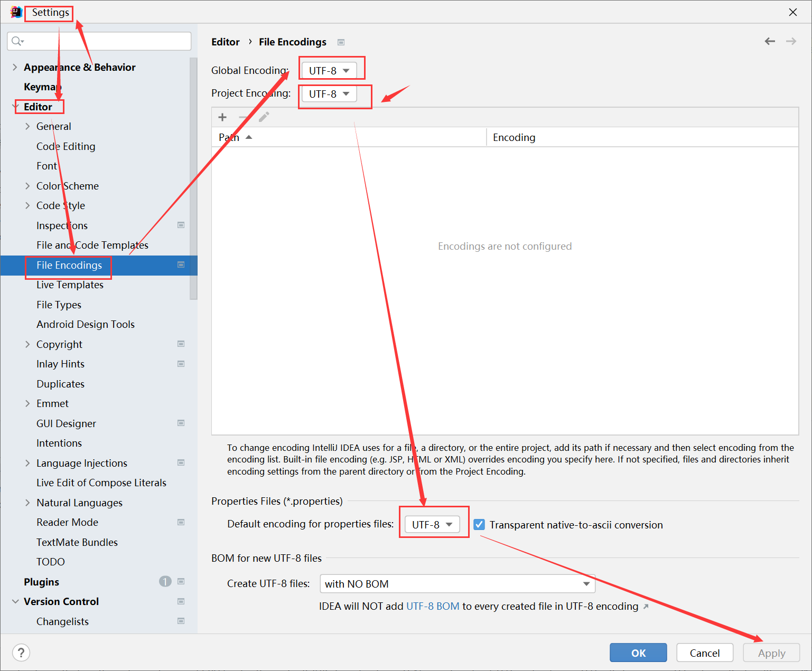
Task: Click the Path column sort arrow
Action: click(249, 137)
